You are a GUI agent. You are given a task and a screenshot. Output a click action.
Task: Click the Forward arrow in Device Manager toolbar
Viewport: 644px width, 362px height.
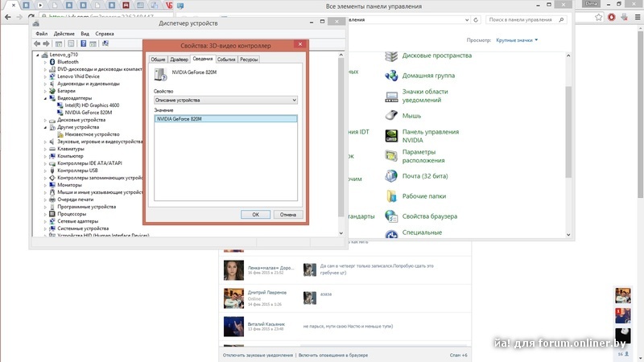(x=47, y=43)
